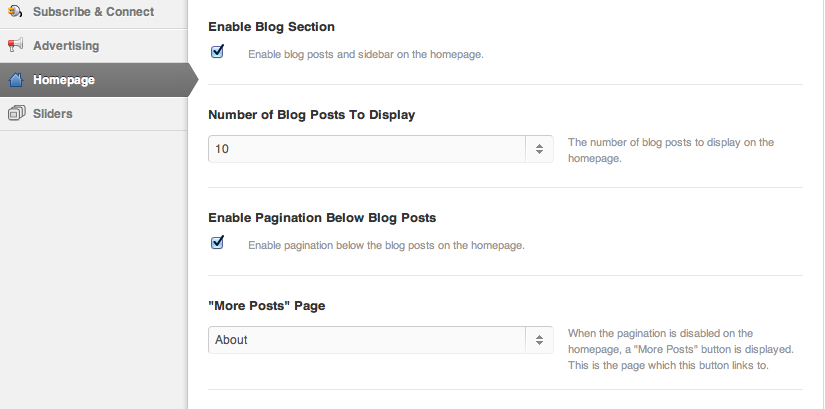Click the "Enable pagination below the blog posts" label
The height and width of the screenshot is (409, 825).
coord(386,245)
